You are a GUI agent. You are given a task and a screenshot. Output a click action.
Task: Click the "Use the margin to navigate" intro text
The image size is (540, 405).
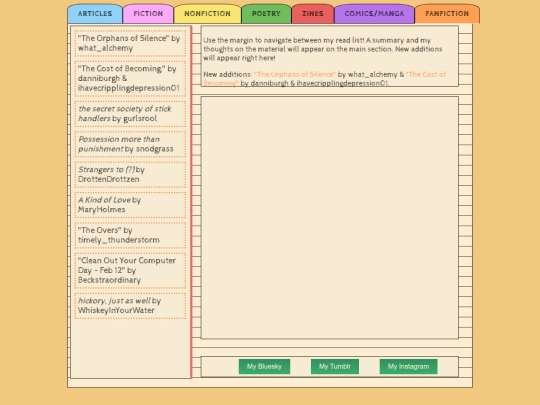tap(323, 49)
